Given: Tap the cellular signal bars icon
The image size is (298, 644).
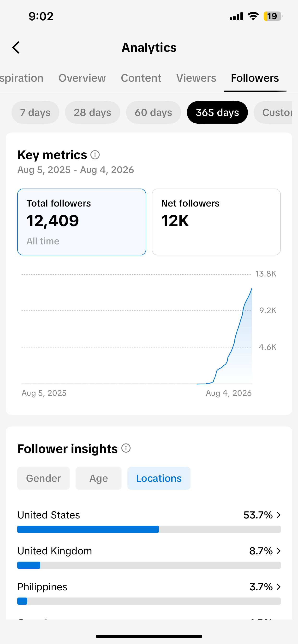Looking at the screenshot, I should click(x=236, y=16).
